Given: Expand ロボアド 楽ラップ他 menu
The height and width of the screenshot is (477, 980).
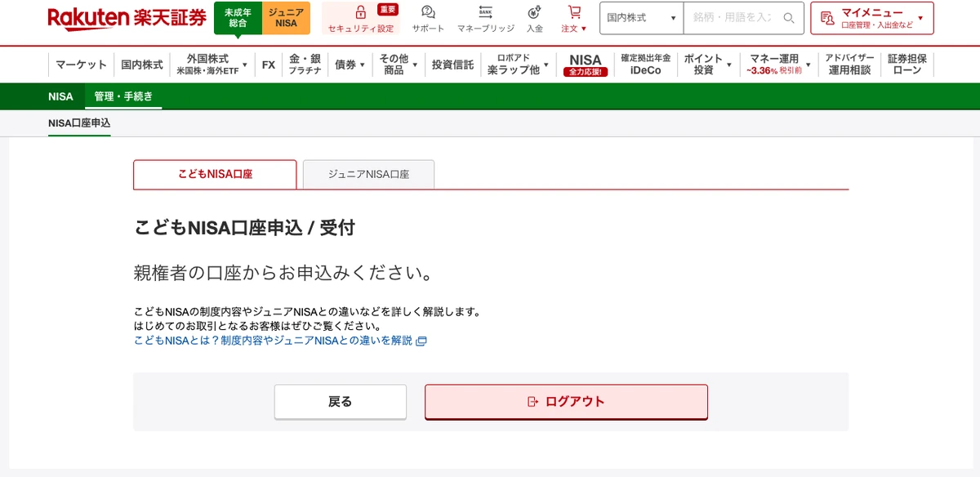Looking at the screenshot, I should click(x=518, y=65).
